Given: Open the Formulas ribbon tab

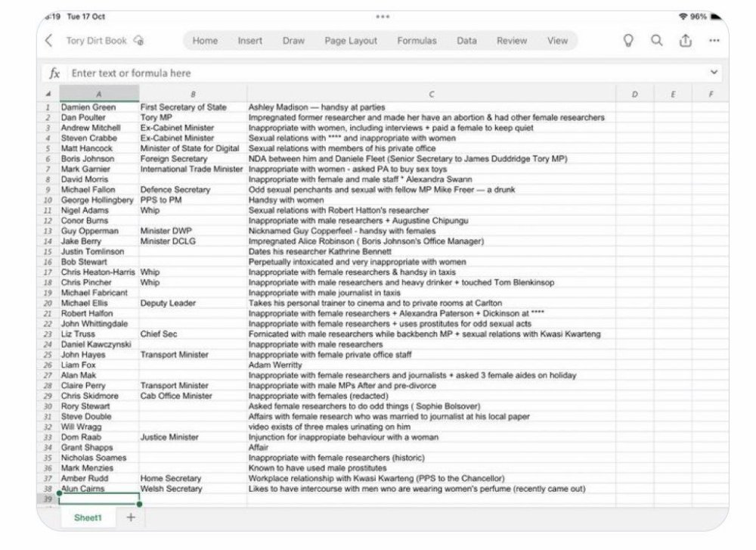Looking at the screenshot, I should click(417, 41).
